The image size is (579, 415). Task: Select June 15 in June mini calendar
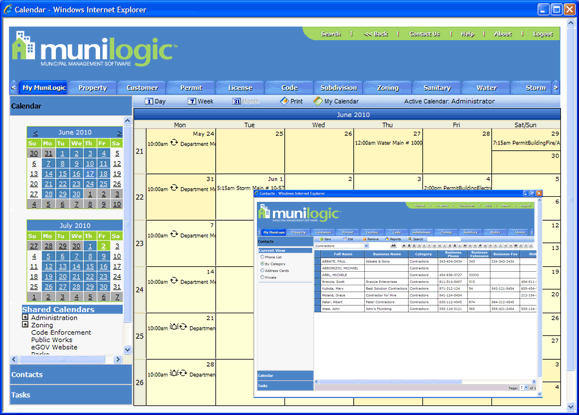[63, 174]
